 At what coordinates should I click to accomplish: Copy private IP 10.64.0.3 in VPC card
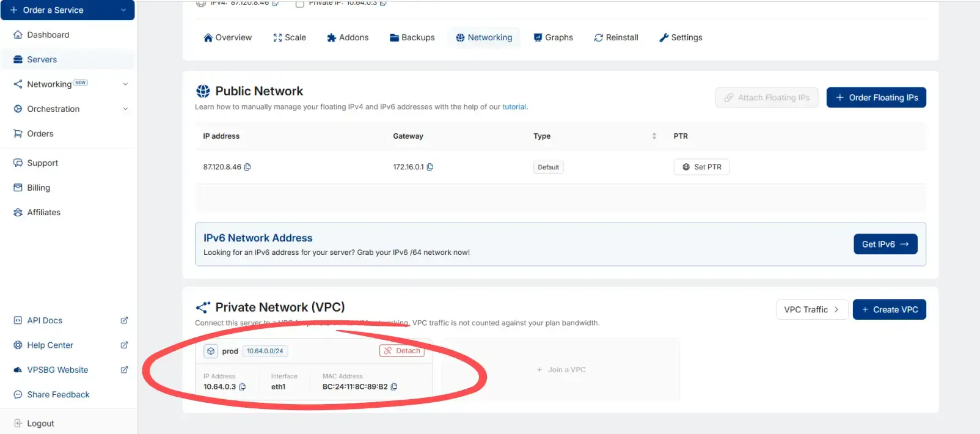[x=243, y=387]
